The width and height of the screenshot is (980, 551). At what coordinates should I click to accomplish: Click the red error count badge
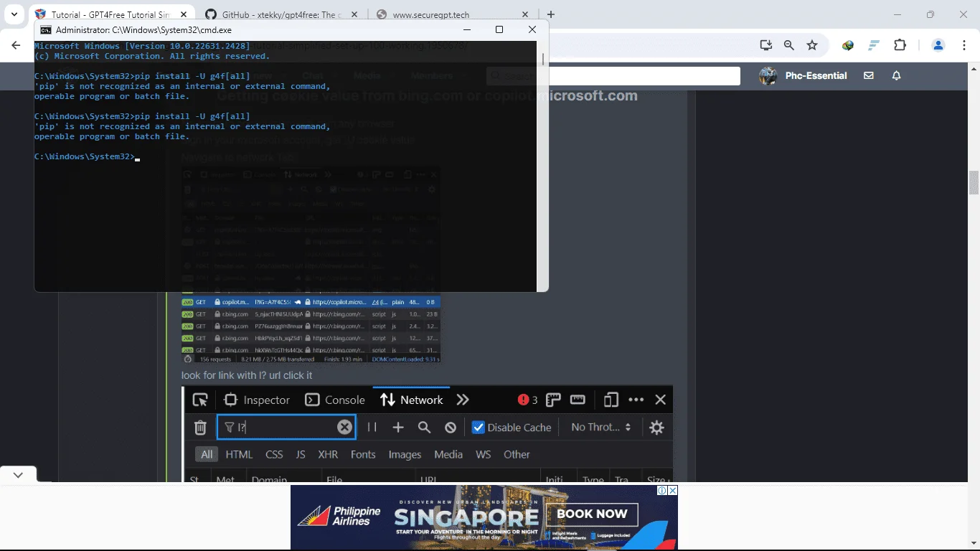tap(527, 400)
